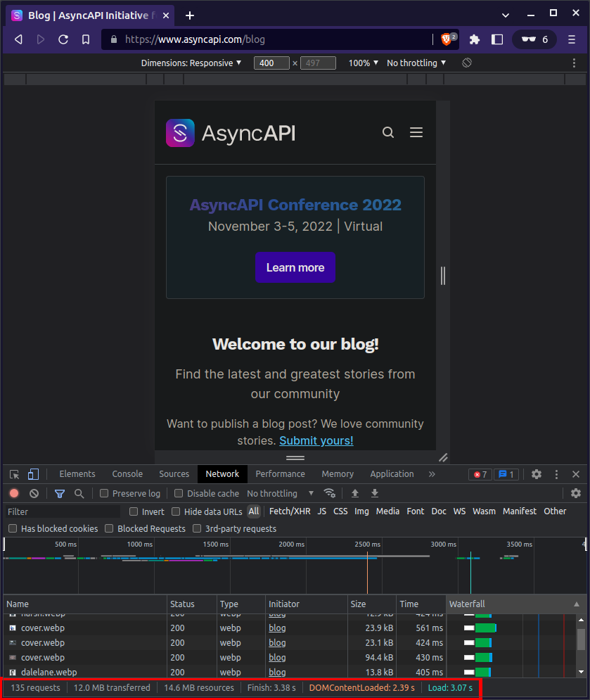The width and height of the screenshot is (590, 700).
Task: Click the bookmark icon in toolbar
Action: (x=86, y=39)
